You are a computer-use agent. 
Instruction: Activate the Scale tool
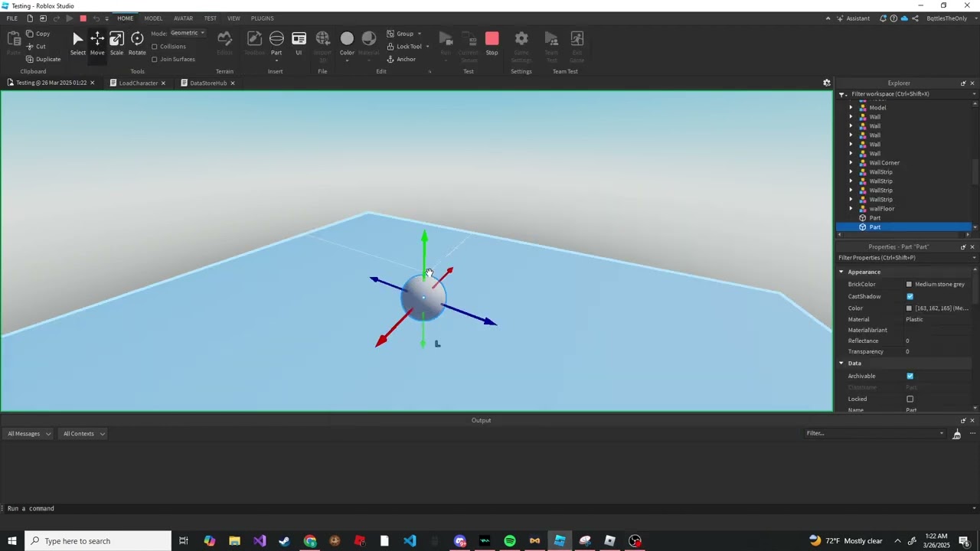coord(116,43)
